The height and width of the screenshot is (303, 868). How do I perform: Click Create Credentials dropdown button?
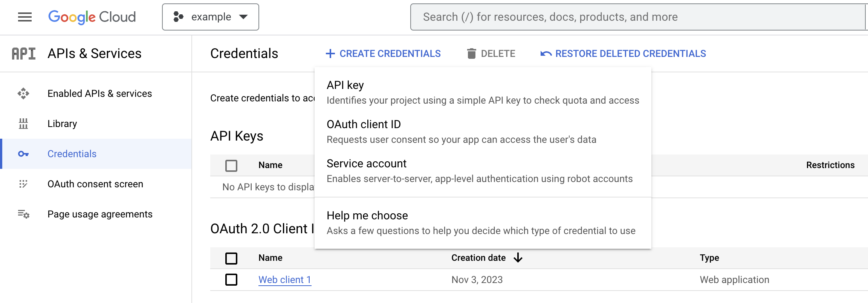(383, 54)
